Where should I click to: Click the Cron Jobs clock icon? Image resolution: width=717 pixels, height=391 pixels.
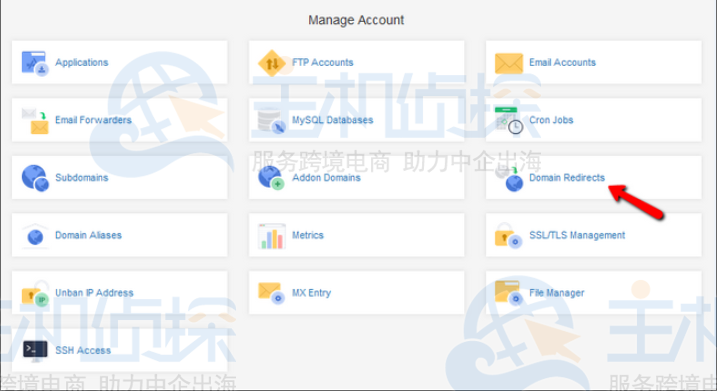[509, 121]
